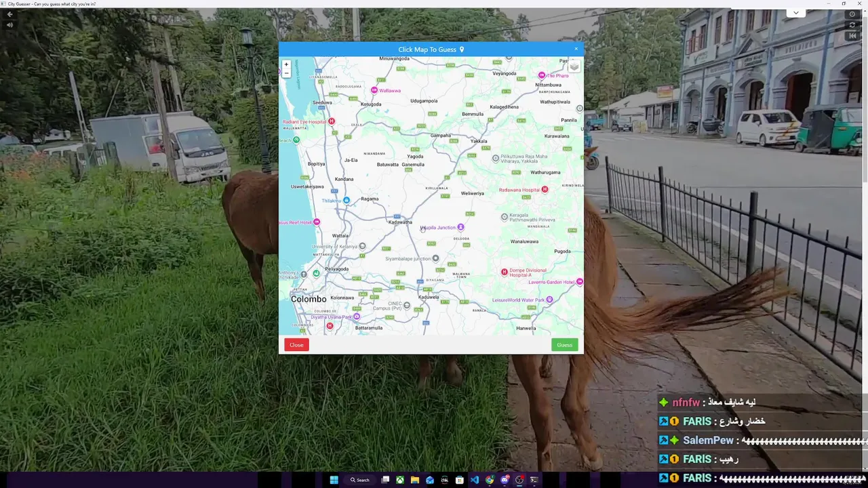868x488 pixels.
Task: Click Yakkala label on the map
Action: coord(479,141)
